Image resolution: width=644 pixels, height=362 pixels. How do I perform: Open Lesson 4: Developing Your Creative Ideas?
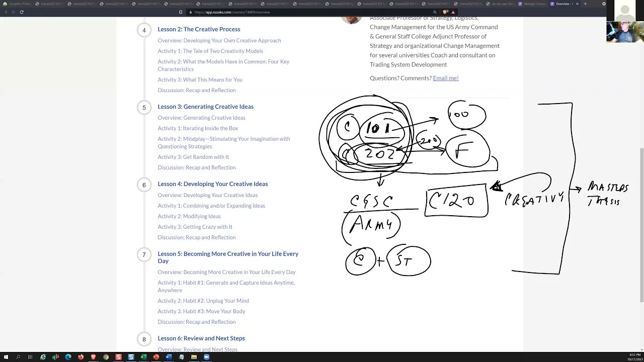coord(212,184)
